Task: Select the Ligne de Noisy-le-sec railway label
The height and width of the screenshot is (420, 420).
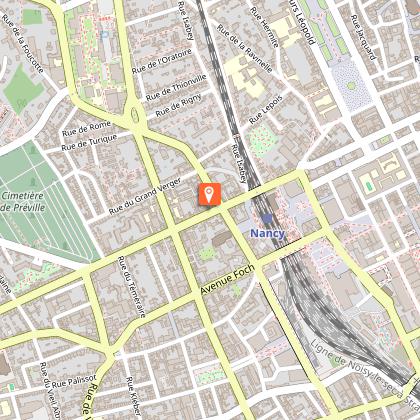Action: [365, 373]
